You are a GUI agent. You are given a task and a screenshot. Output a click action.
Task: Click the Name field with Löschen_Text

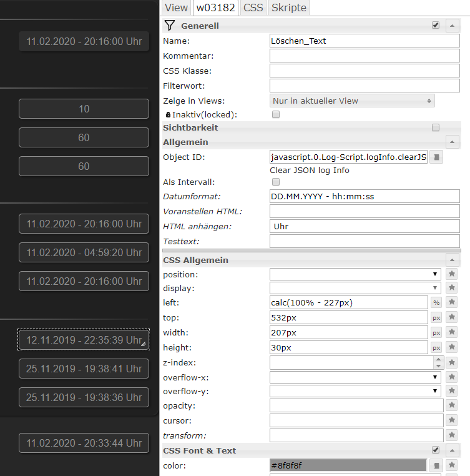(x=365, y=41)
